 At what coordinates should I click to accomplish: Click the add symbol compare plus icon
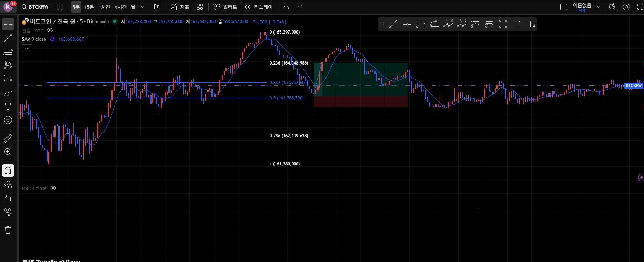pos(60,7)
